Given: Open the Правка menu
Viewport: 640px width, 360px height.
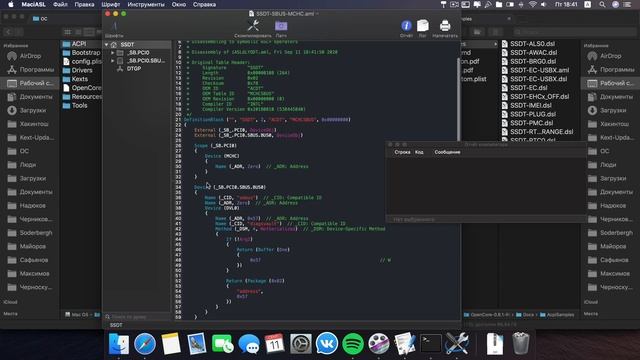Looking at the screenshot, I should 84,4.
